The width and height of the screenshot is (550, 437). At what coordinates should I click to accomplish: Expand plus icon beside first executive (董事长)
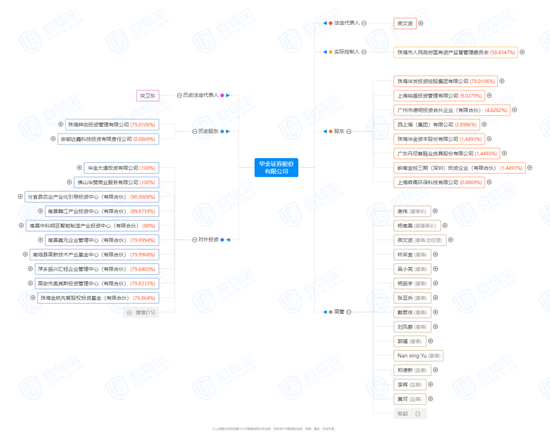(435, 211)
